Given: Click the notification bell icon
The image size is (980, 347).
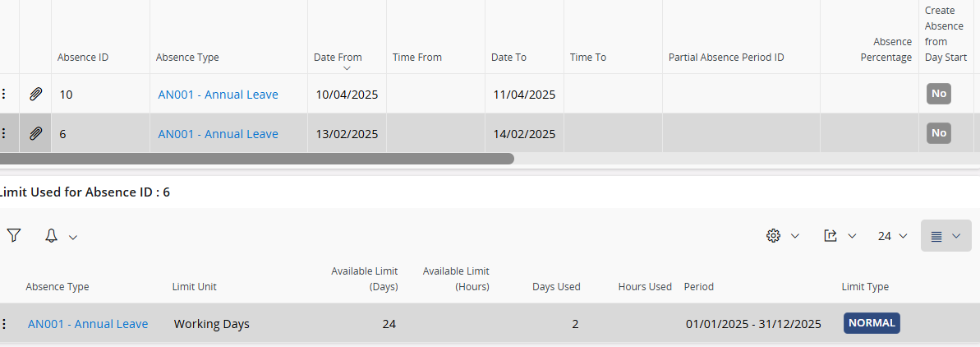Looking at the screenshot, I should click(x=52, y=236).
